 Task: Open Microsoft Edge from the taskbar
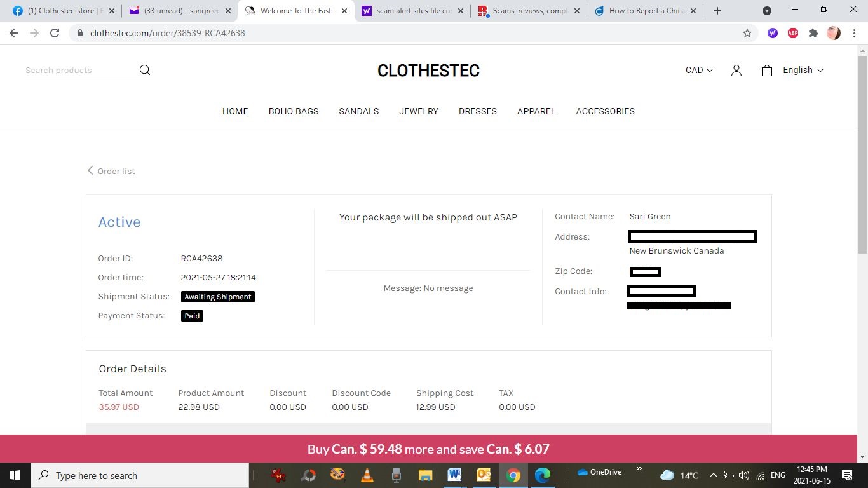542,475
